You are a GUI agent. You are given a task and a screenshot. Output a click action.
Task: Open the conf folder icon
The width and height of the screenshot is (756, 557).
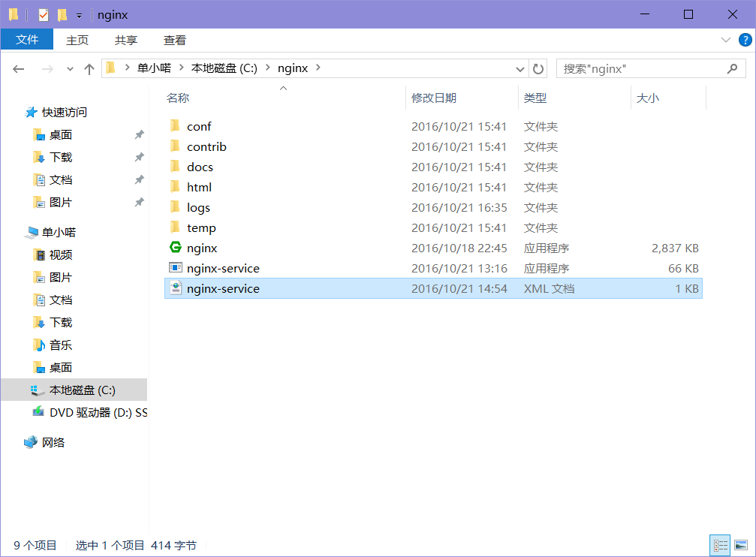click(x=176, y=126)
